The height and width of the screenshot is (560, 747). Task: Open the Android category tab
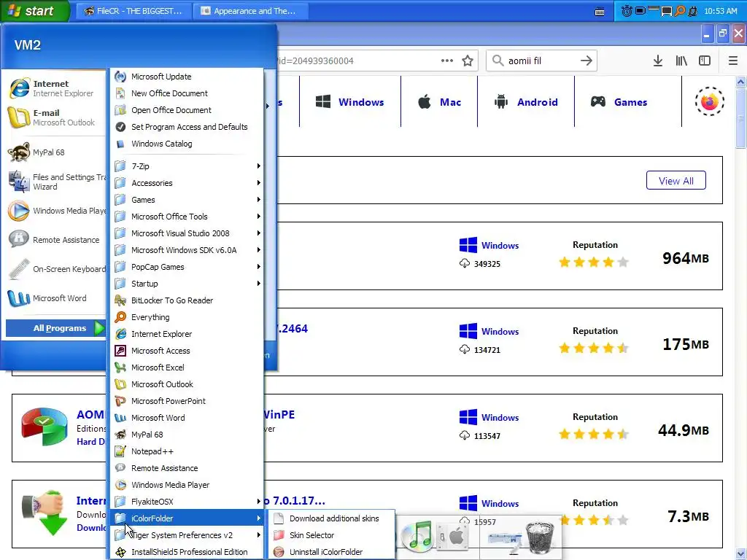[x=526, y=102]
